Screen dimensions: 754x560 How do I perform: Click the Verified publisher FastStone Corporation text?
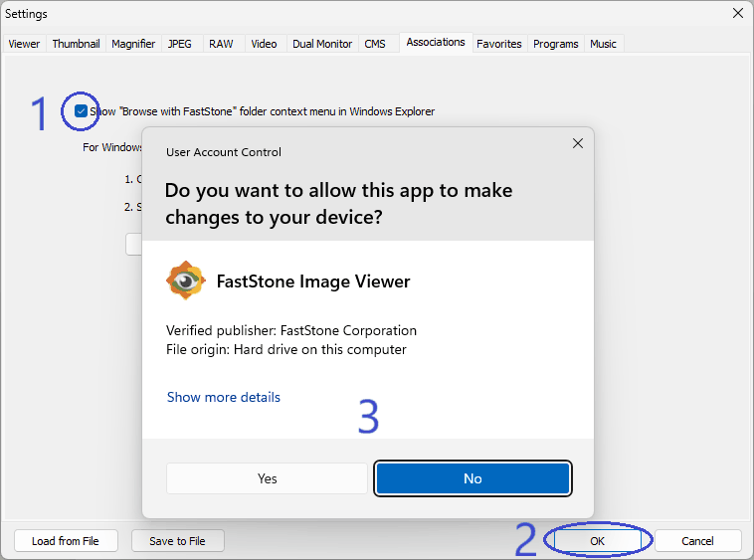(291, 330)
